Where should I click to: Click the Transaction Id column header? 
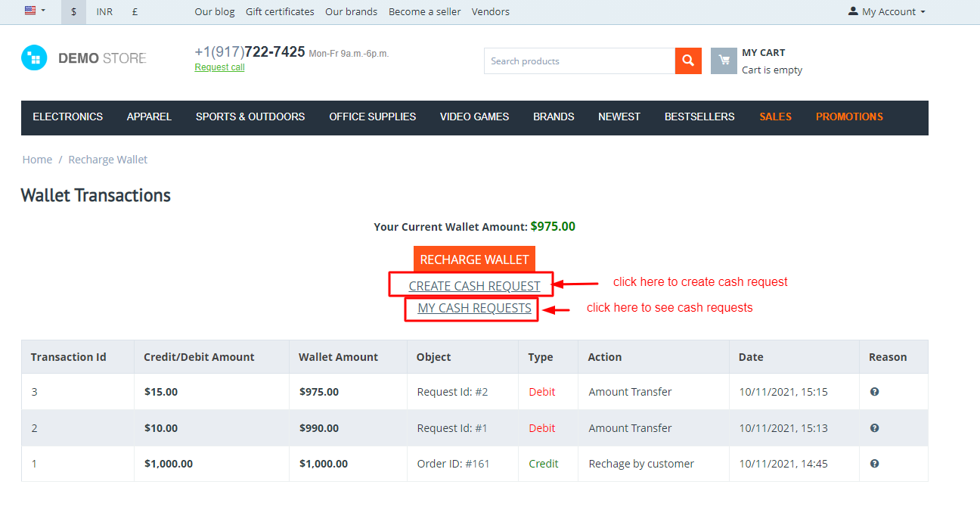point(68,357)
